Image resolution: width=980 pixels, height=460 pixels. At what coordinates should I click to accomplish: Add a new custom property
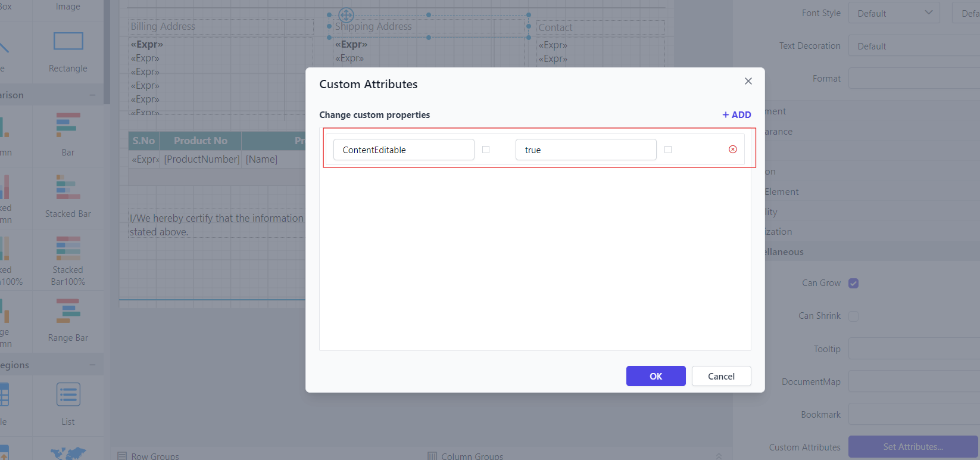click(736, 114)
